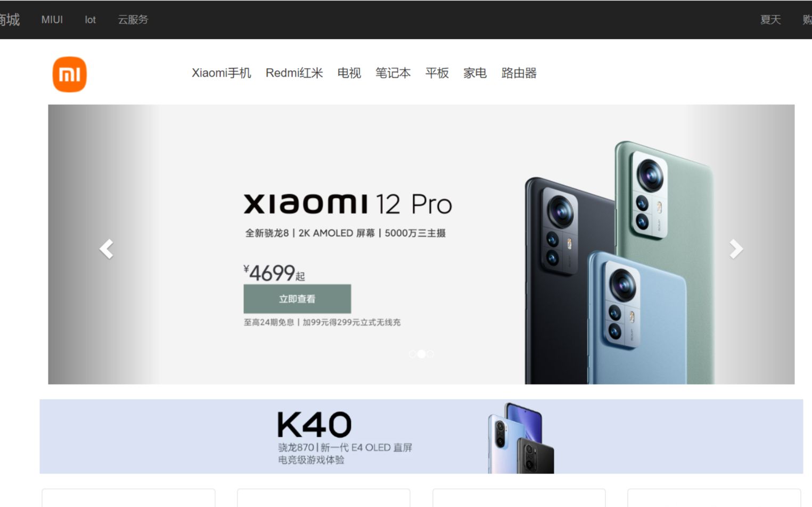
Task: Open the MIUI top bar link
Action: [52, 20]
